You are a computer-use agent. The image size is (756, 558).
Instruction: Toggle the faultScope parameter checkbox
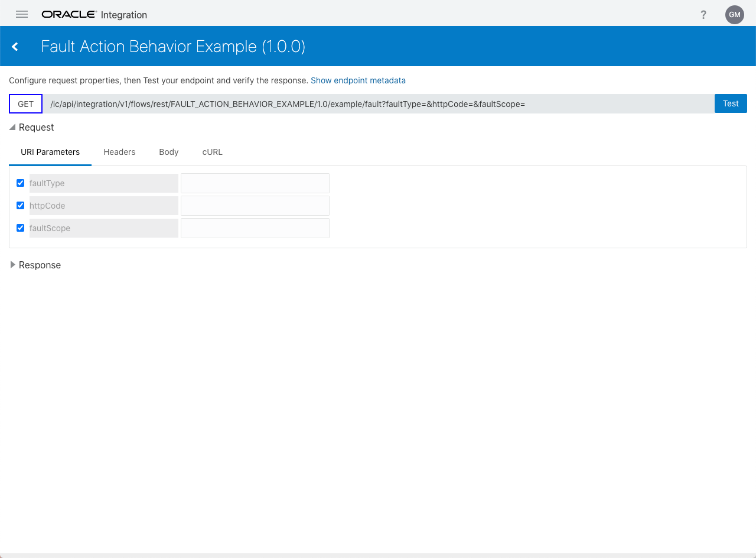[21, 228]
